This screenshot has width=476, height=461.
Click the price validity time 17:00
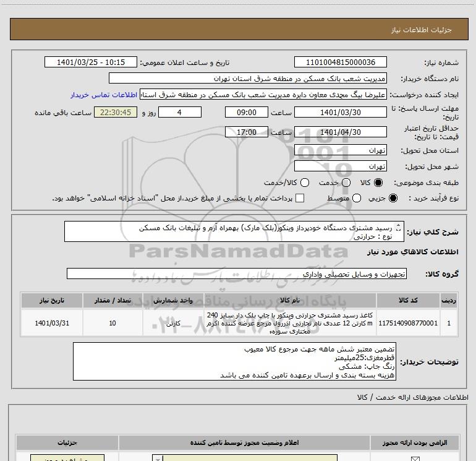pyautogui.click(x=247, y=132)
